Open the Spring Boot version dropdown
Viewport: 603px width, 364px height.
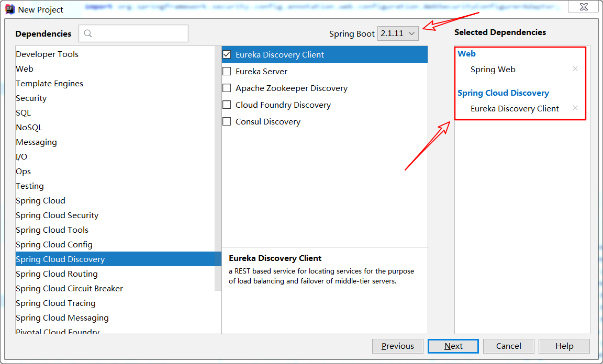[398, 33]
